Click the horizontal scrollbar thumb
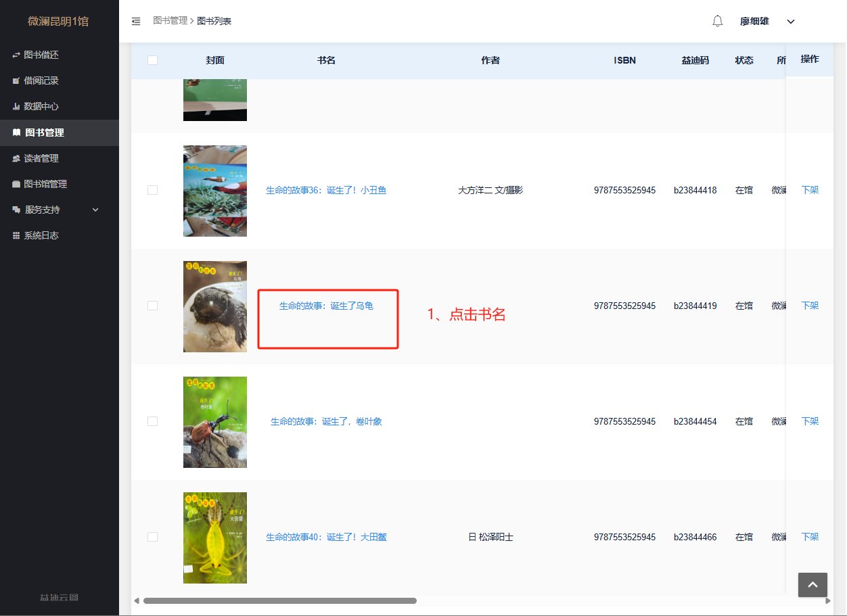Viewport: 847px width, 616px height. [x=279, y=600]
